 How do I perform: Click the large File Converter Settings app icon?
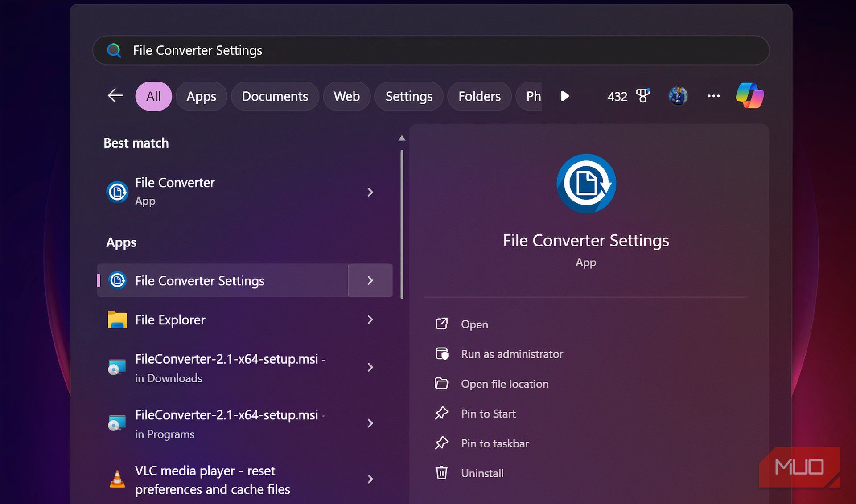point(586,184)
